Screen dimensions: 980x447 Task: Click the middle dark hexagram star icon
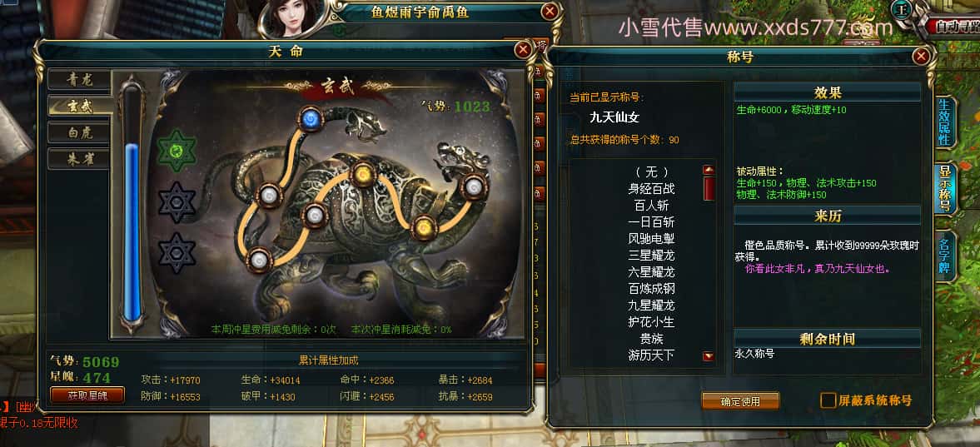(x=177, y=202)
